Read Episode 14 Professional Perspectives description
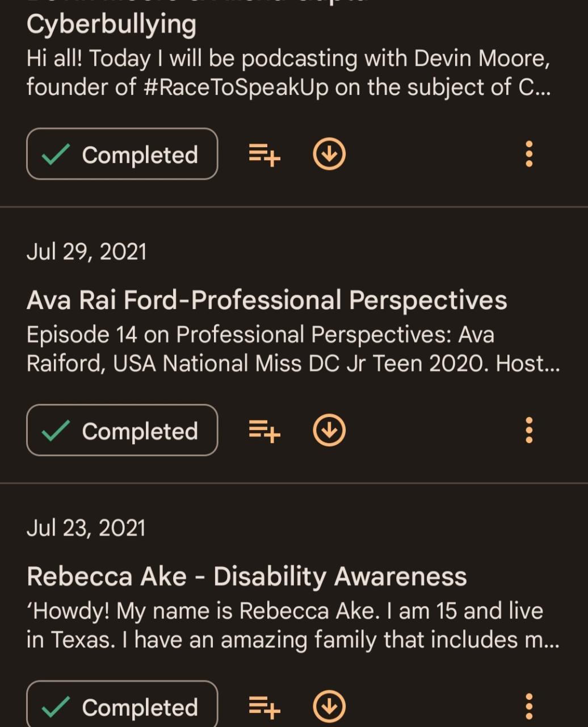The height and width of the screenshot is (727, 588). point(293,349)
